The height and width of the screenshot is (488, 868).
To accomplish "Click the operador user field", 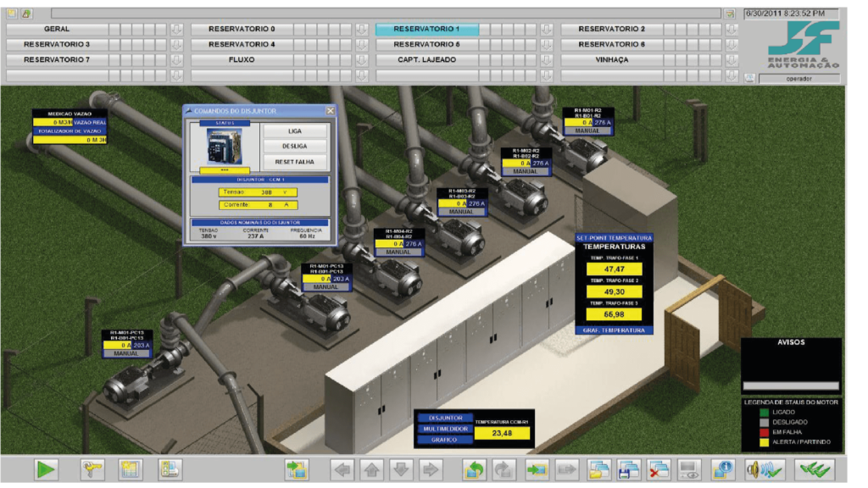I will [x=798, y=79].
